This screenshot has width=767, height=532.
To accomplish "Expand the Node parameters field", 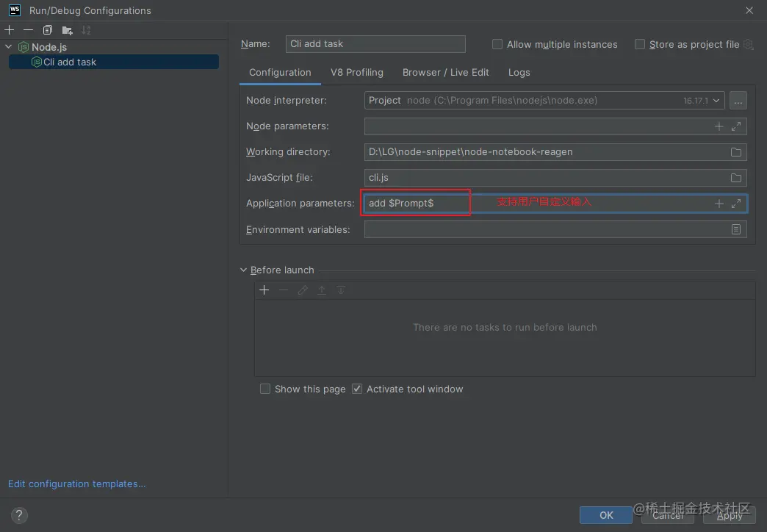I will (735, 126).
